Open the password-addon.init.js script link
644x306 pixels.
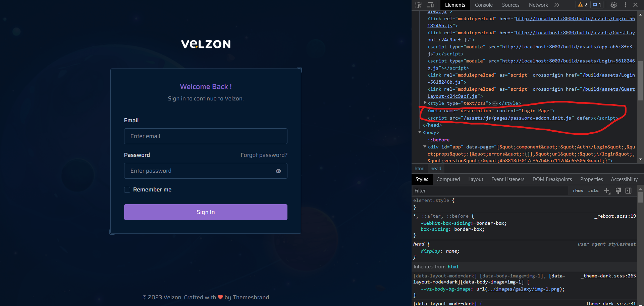coord(517,118)
